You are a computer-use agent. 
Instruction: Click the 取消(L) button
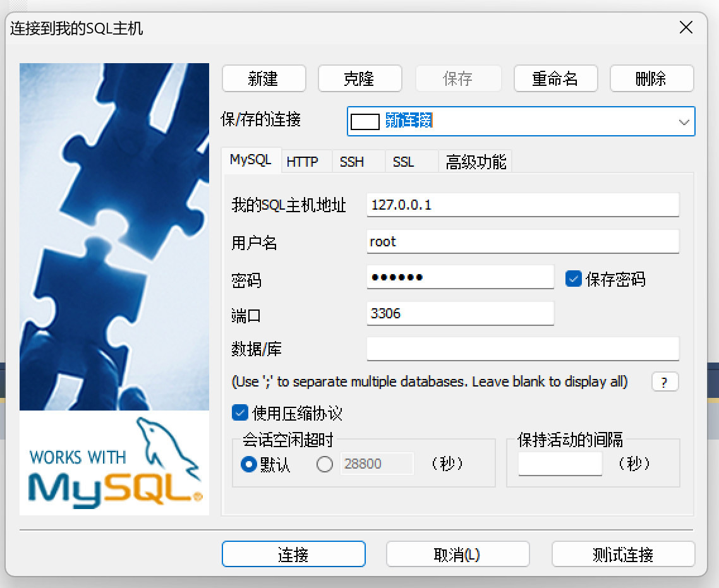coord(457,554)
